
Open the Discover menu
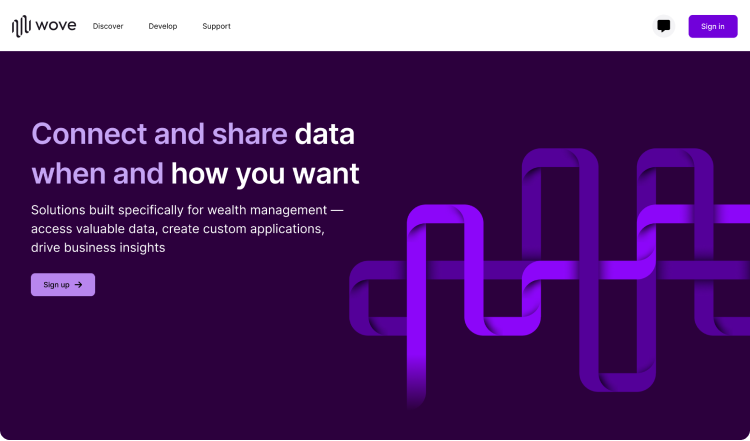click(108, 26)
